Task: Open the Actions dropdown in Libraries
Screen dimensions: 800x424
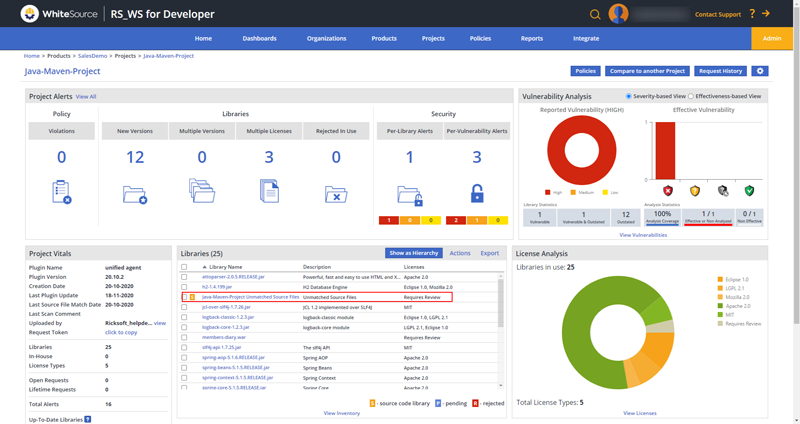Action: [x=460, y=253]
